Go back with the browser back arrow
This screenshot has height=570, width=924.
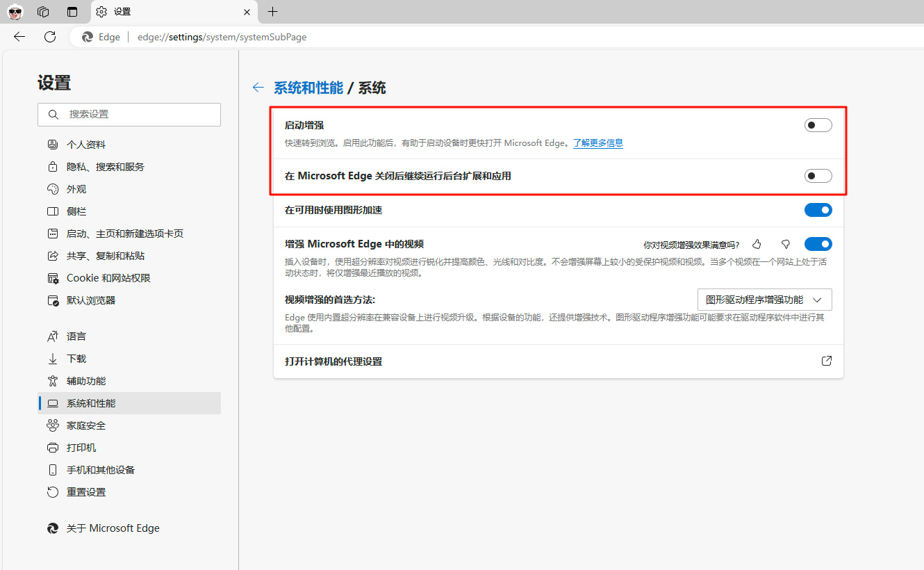tap(19, 37)
